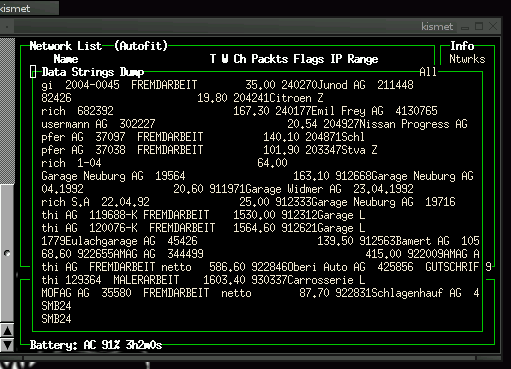Click the left scrollbar thumb
This screenshot has height=369, width=511.
click(x=7, y=253)
